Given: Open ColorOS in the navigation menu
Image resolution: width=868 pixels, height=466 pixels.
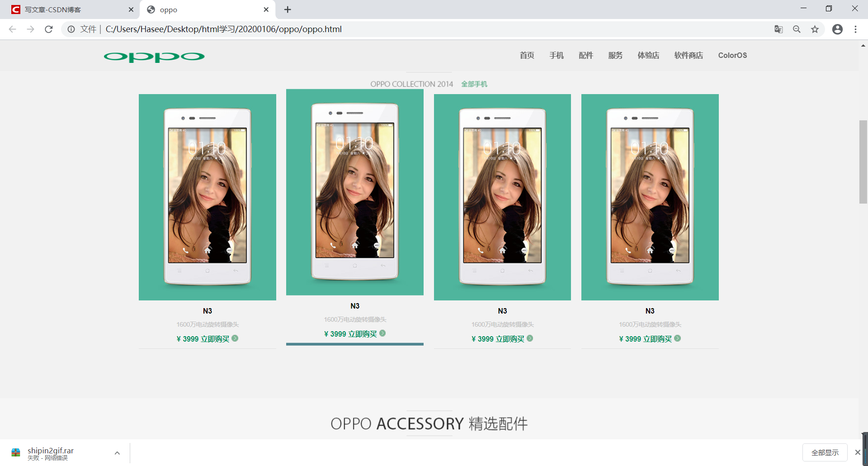Looking at the screenshot, I should [x=732, y=55].
